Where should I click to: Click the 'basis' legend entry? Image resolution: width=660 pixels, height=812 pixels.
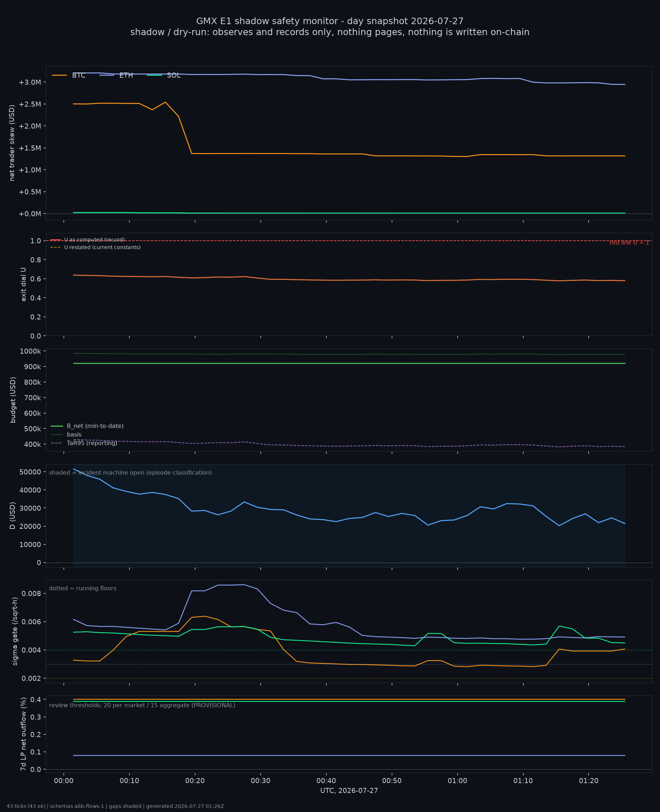[x=66, y=435]
